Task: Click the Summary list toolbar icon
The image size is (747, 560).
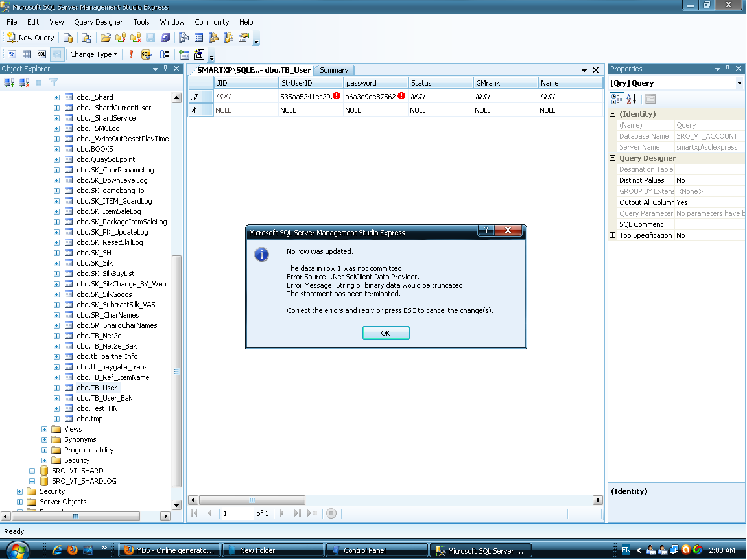Action: (198, 38)
